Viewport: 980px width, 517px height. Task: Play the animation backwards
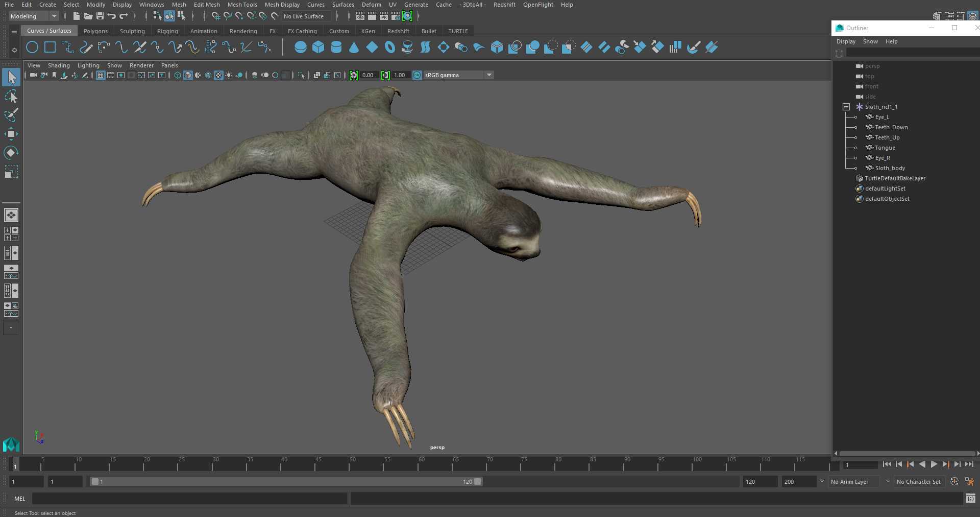922,464
